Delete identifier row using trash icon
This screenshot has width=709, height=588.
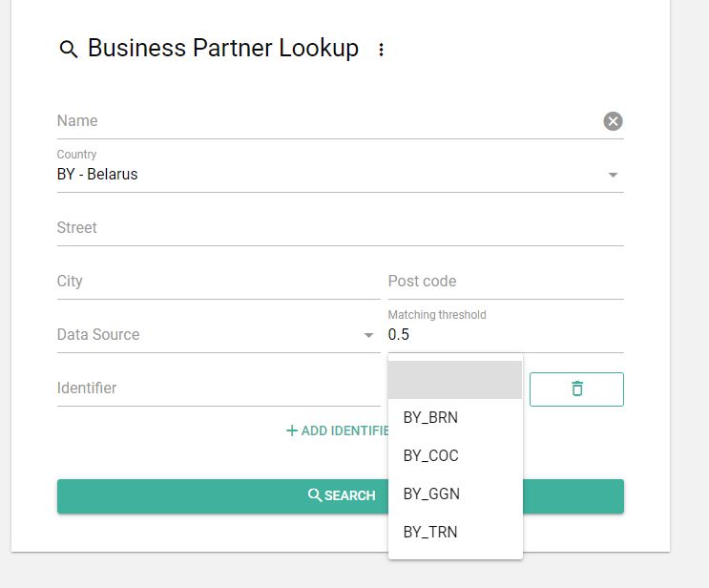pos(576,388)
